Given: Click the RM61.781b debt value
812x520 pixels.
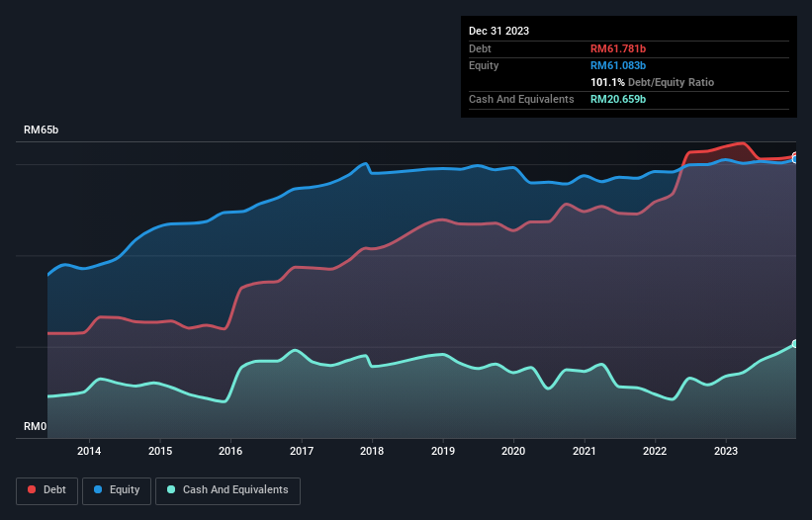Looking at the screenshot, I should click(x=618, y=48).
